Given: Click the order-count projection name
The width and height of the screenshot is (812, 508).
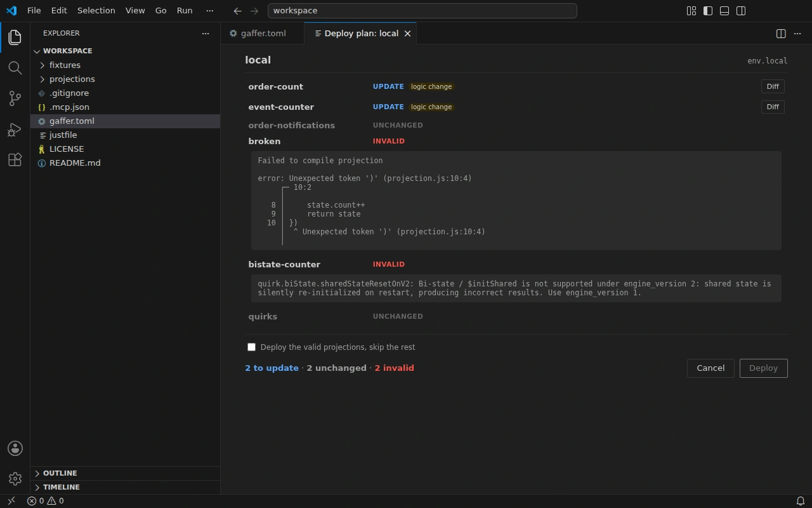Looking at the screenshot, I should (275, 86).
